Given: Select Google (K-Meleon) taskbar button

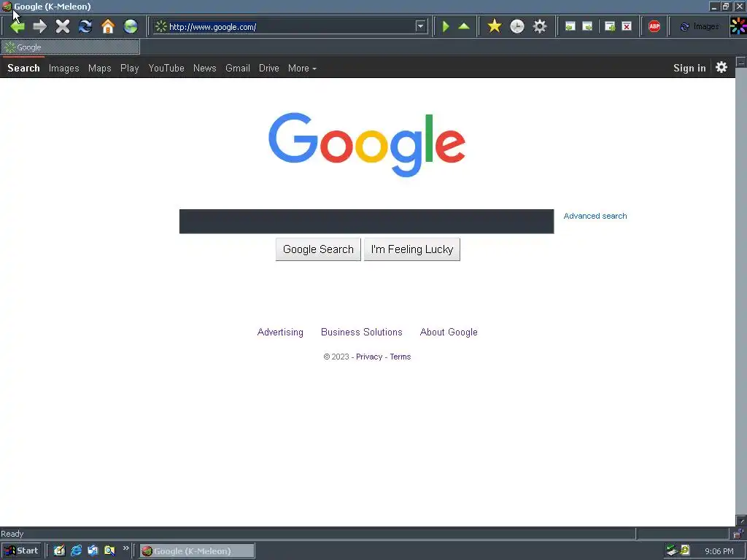Looking at the screenshot, I should pyautogui.click(x=197, y=551).
